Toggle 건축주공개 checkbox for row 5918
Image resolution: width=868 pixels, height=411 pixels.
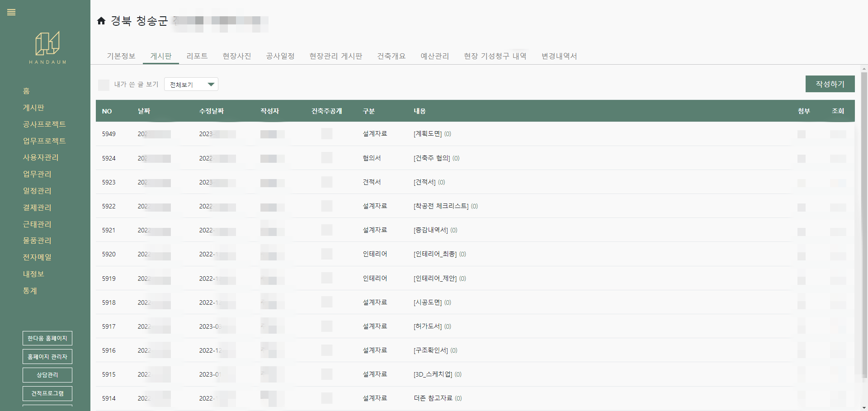327,302
